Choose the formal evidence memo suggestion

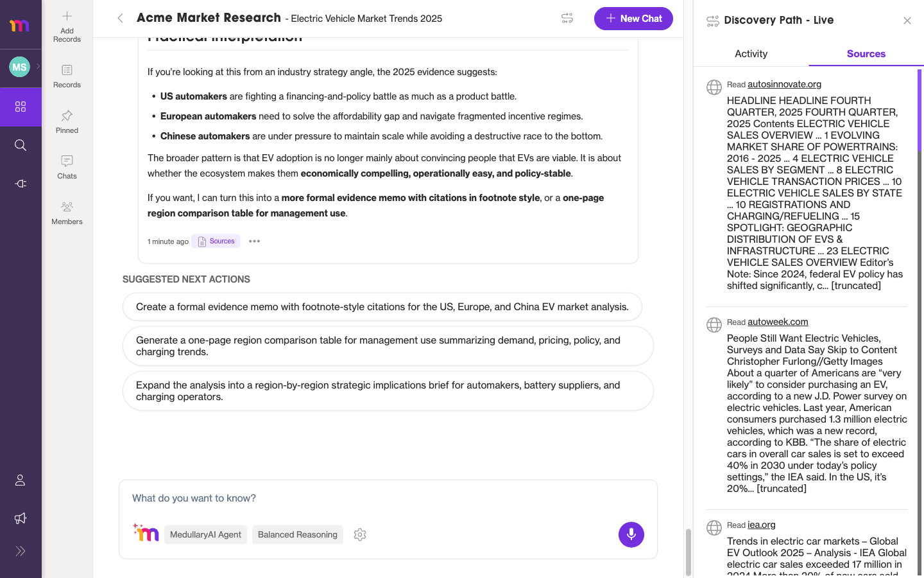pos(382,307)
